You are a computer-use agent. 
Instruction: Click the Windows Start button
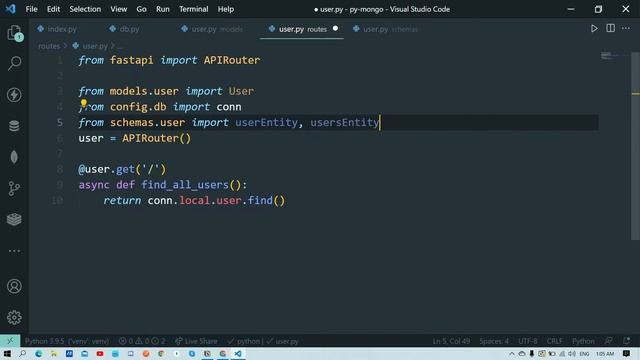[x=7, y=353]
